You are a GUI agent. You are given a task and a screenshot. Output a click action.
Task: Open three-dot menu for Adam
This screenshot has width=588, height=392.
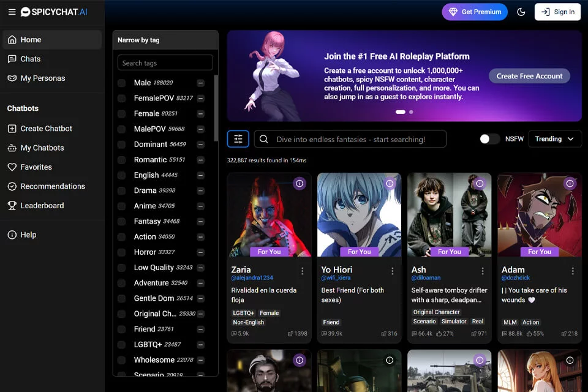tap(573, 271)
